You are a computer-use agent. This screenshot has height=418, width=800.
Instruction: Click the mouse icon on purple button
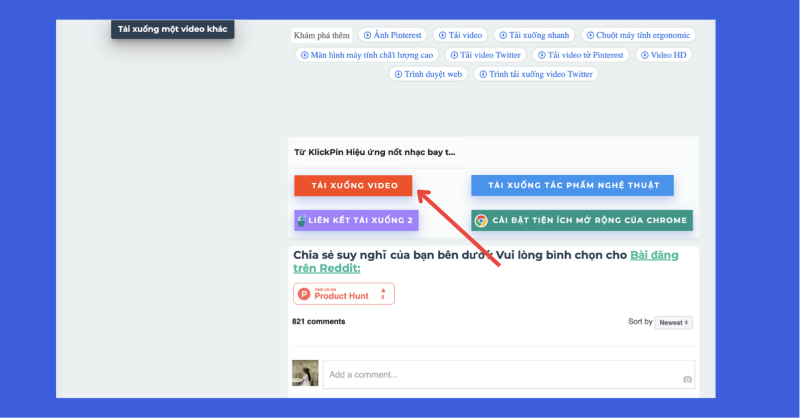(x=302, y=220)
